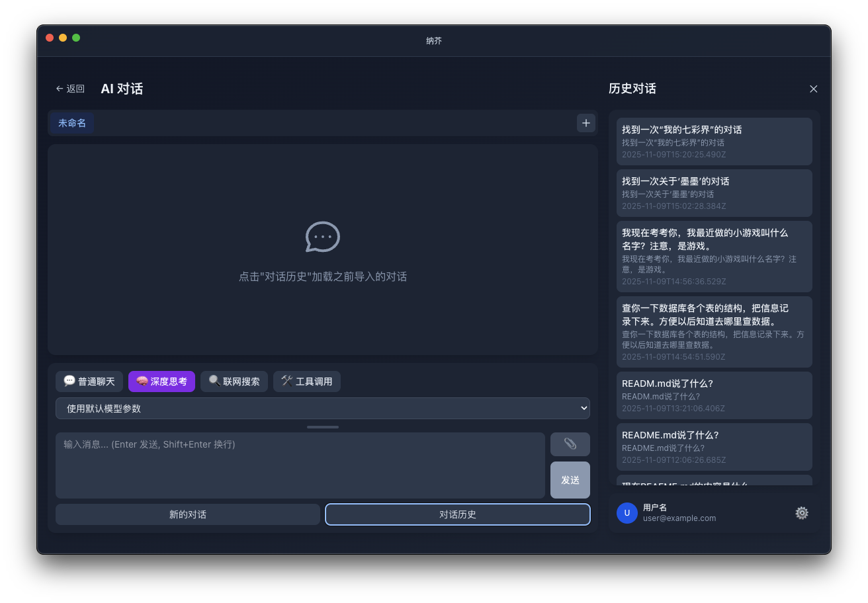Open the 使用默认模型参数 dropdown

click(x=322, y=408)
